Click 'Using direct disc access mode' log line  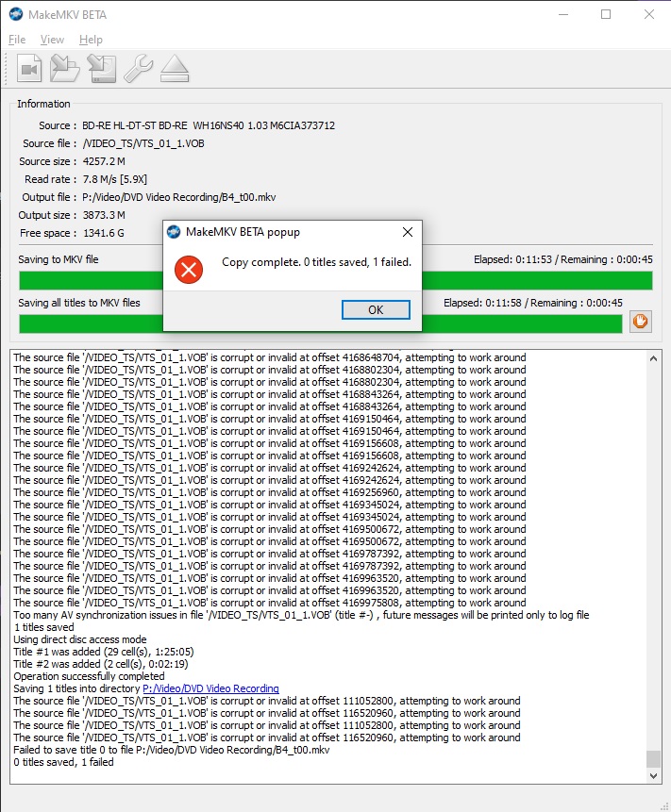pyautogui.click(x=80, y=639)
